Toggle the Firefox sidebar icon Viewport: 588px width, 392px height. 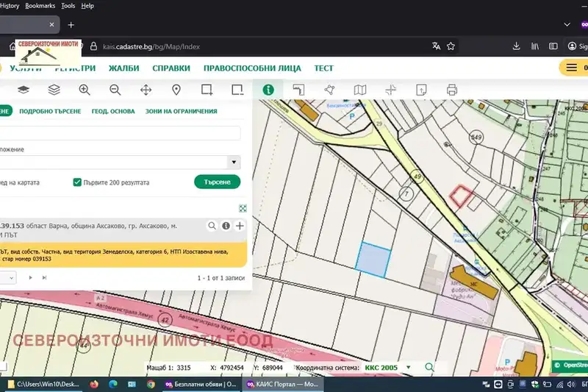[553, 46]
